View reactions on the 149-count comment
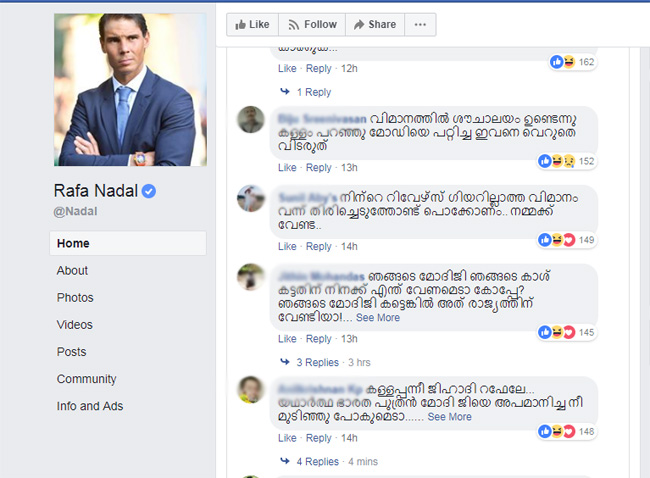The height and width of the screenshot is (478, 650). [x=566, y=240]
